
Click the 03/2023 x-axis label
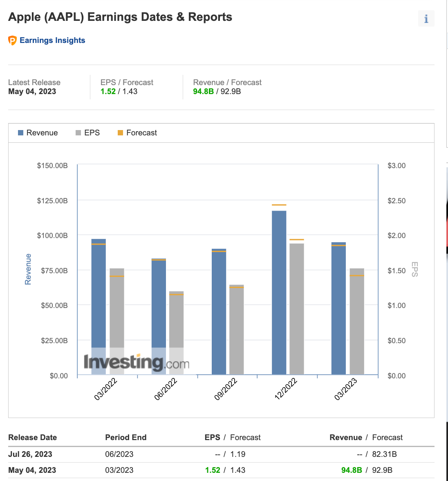click(345, 389)
